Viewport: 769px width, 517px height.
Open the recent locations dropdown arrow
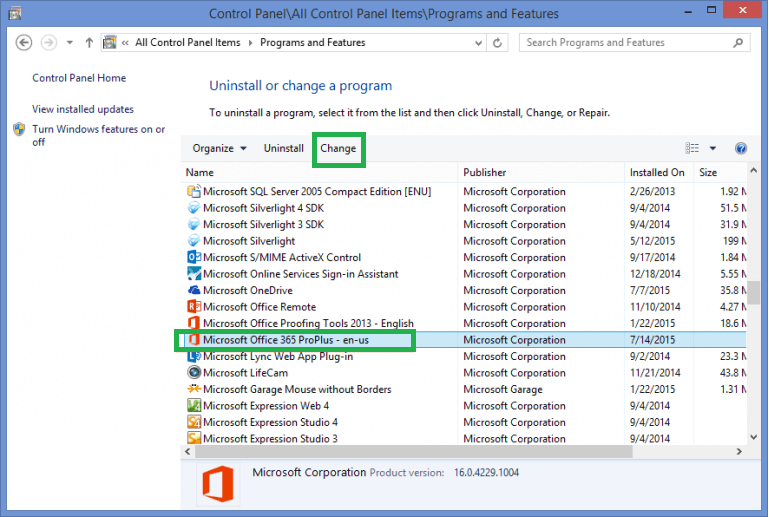tap(70, 43)
